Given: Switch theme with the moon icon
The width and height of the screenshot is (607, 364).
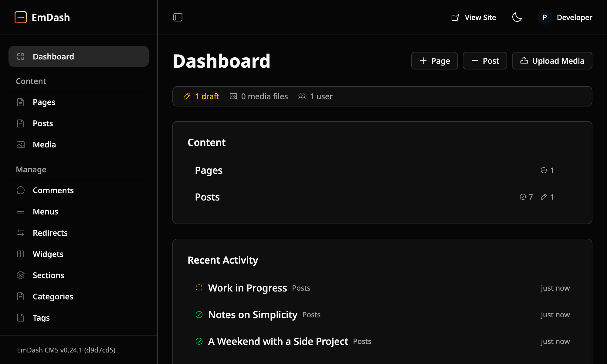Looking at the screenshot, I should pyautogui.click(x=517, y=17).
